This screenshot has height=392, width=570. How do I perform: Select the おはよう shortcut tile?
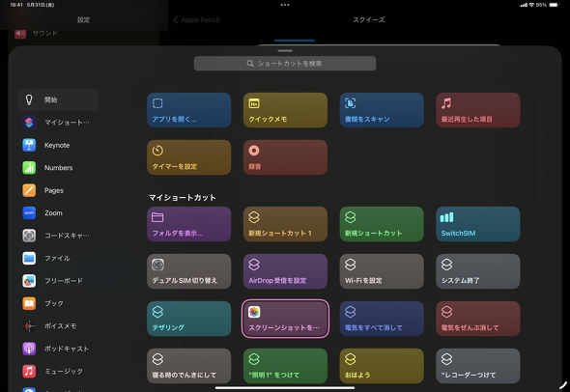click(382, 366)
